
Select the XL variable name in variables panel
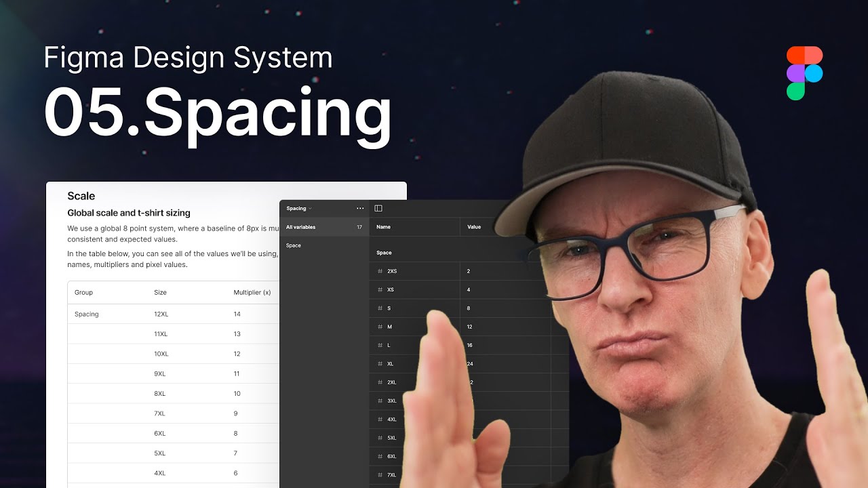(390, 364)
